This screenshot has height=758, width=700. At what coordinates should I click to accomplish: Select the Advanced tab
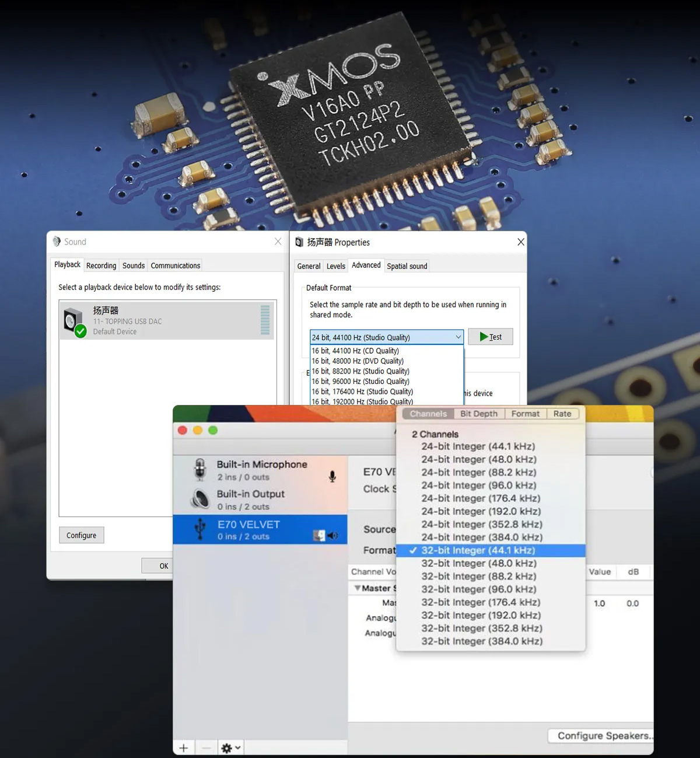pos(366,266)
